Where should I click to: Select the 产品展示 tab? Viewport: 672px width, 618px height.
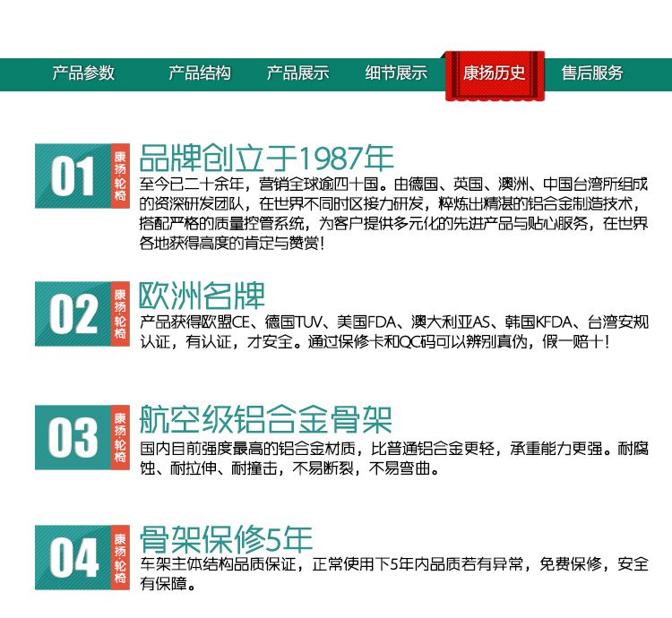point(297,73)
